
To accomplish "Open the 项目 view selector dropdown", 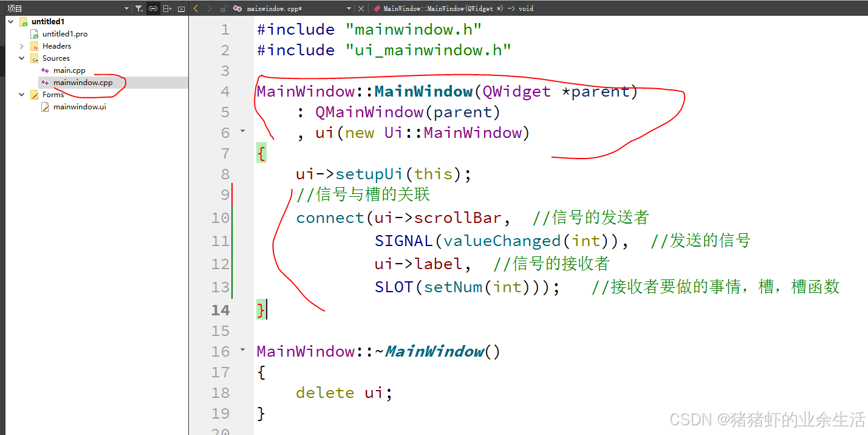I will point(126,9).
